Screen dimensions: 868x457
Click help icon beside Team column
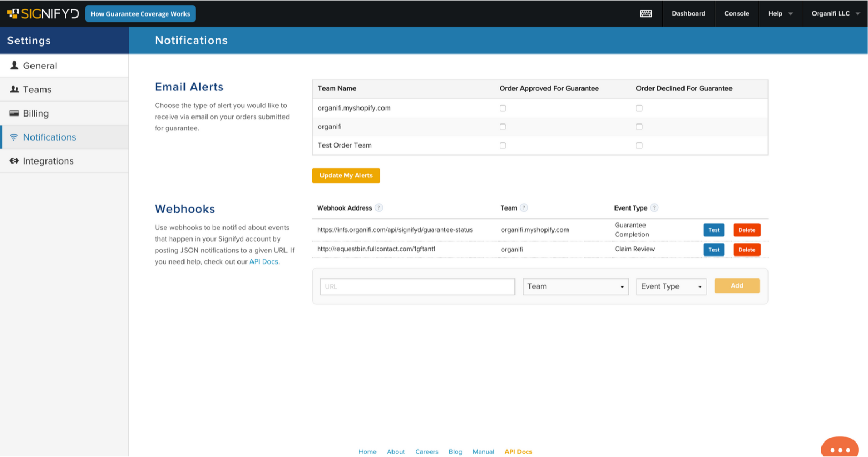tap(524, 208)
